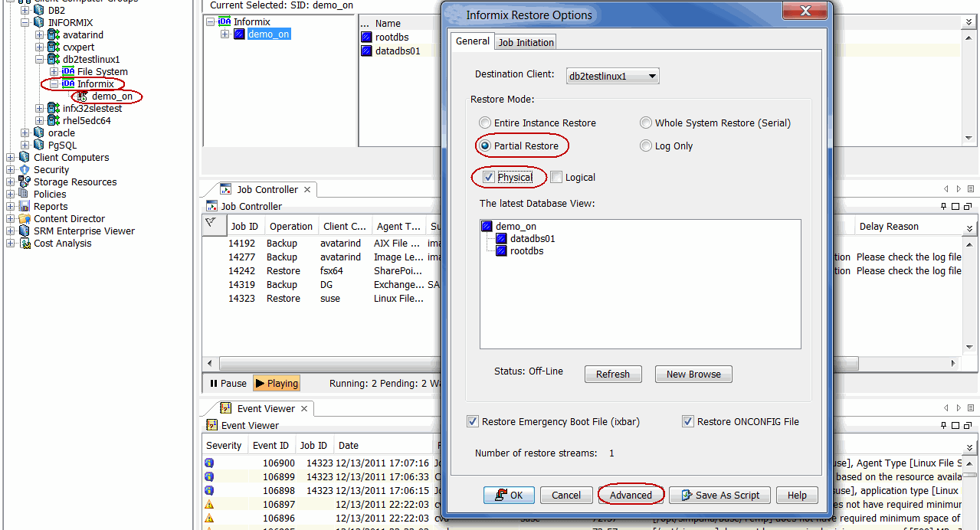Sort jobs by Operation column header
This screenshot has width=980, height=530.
290,226
